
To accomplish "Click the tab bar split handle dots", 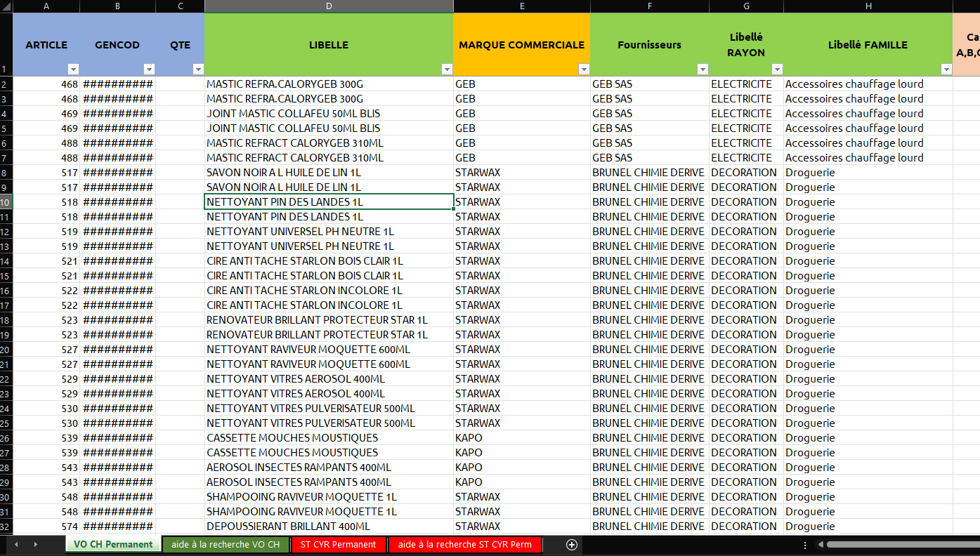I will point(805,545).
